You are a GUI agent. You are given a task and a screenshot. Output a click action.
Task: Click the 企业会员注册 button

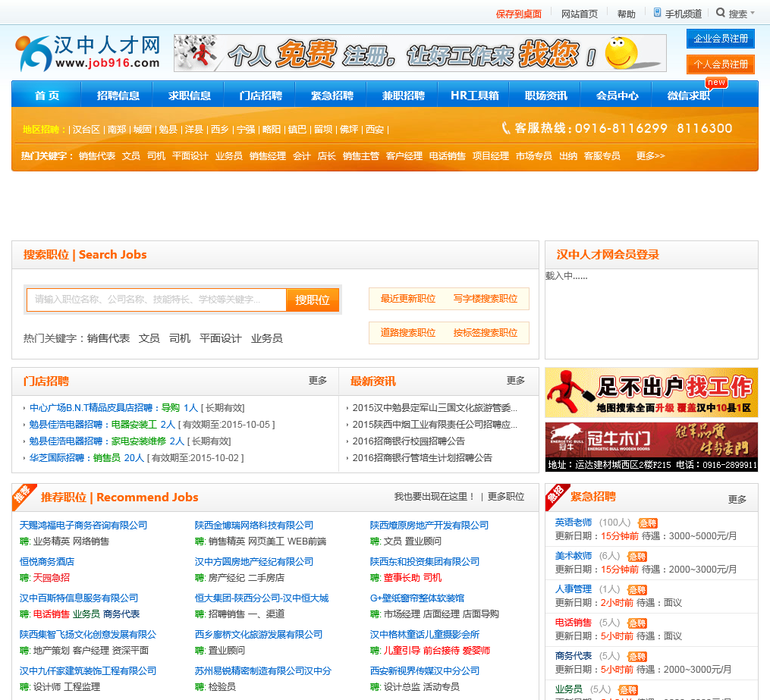(721, 39)
